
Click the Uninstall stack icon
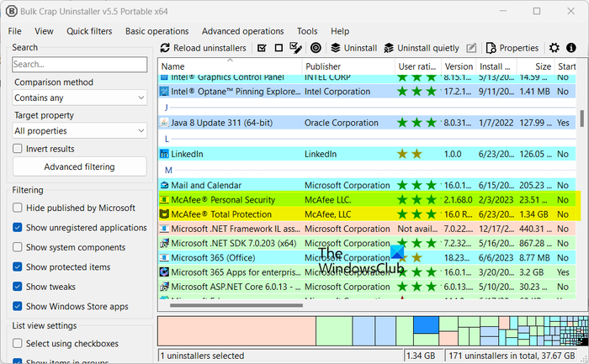pos(336,48)
